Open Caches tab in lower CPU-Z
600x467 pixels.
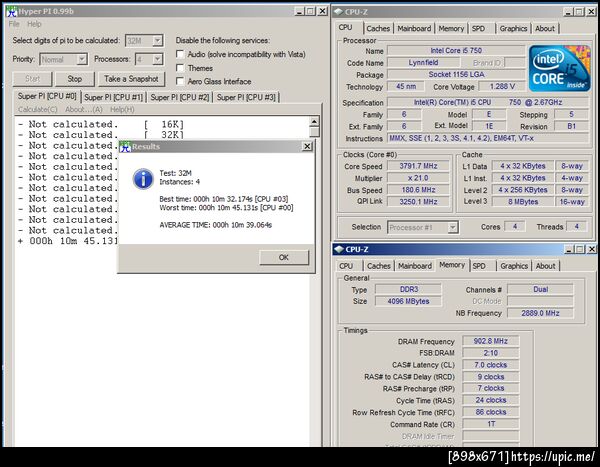[x=379, y=266]
